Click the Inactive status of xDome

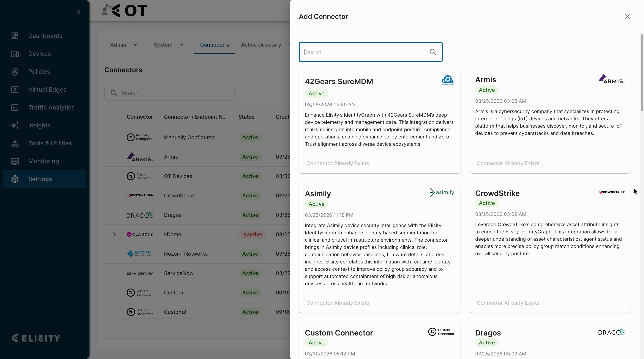pos(252,234)
